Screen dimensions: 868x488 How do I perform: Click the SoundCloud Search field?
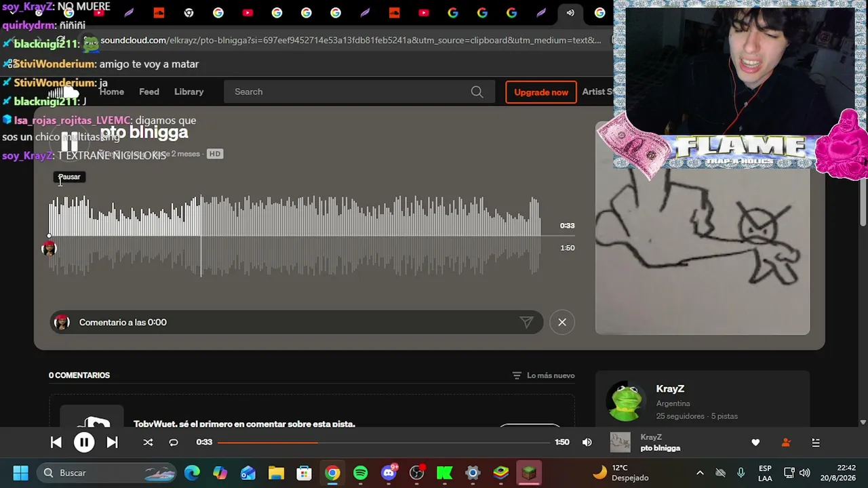pyautogui.click(x=359, y=92)
